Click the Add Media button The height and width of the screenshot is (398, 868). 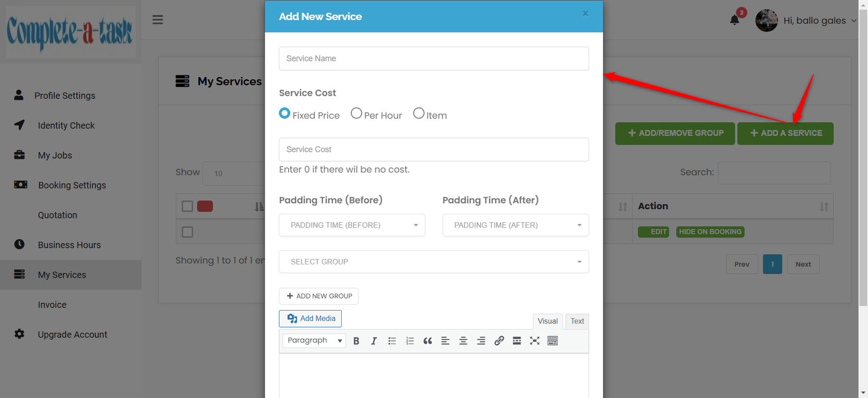click(310, 319)
